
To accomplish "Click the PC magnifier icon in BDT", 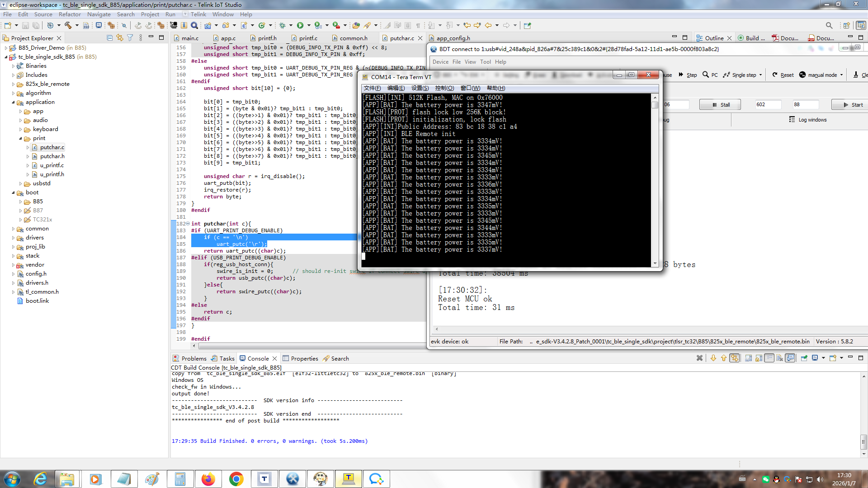I will point(706,75).
